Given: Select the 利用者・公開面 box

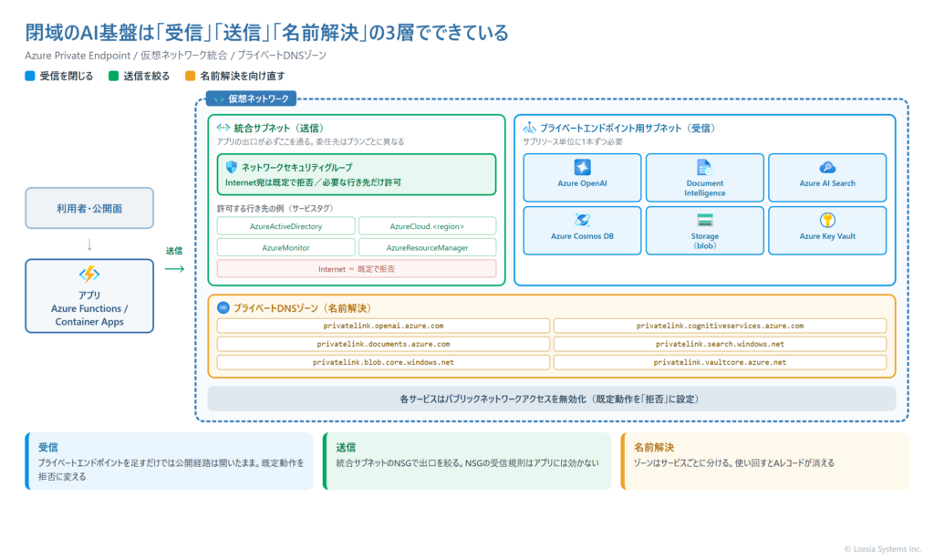Looking at the screenshot, I should [x=89, y=208].
